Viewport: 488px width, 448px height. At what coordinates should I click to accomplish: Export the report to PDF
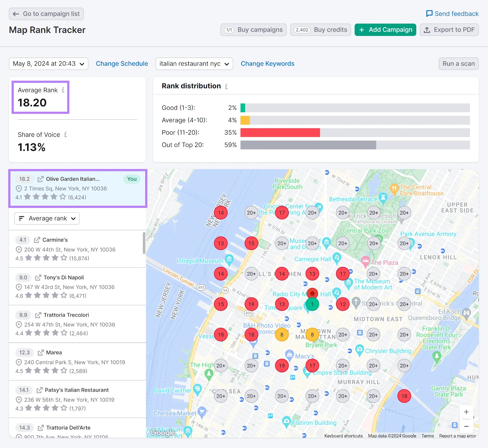pos(449,30)
